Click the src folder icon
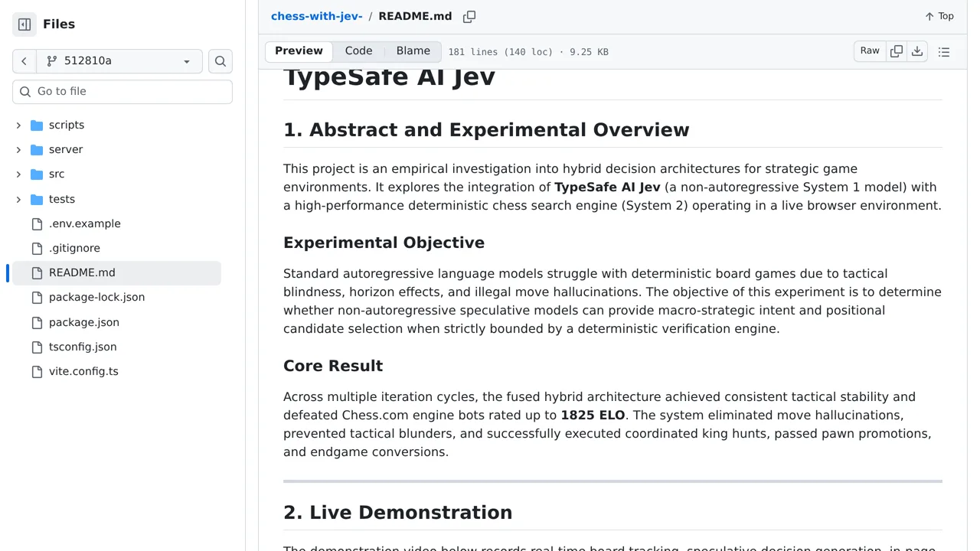The image size is (980, 551). 37,174
